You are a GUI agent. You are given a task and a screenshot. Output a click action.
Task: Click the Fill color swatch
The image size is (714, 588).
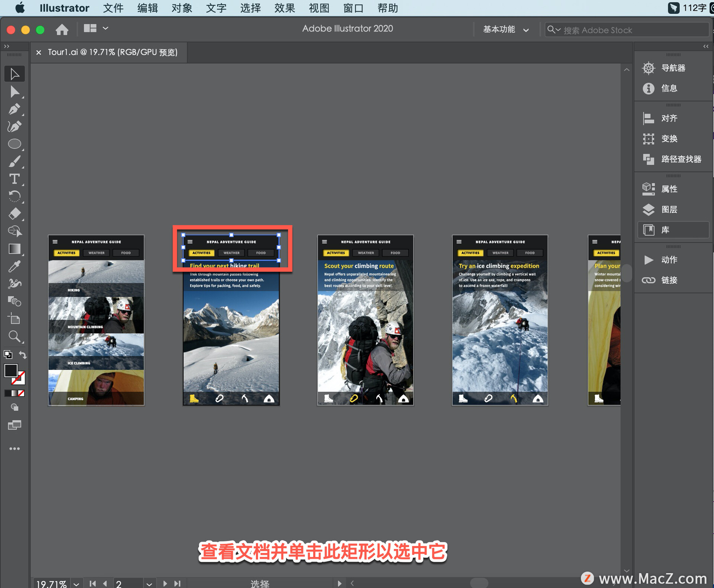click(10, 371)
